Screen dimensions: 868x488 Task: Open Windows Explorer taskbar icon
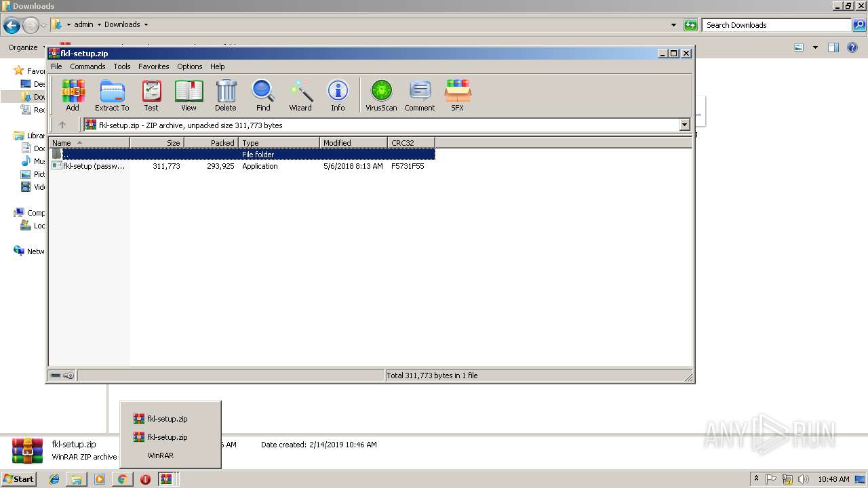tap(77, 479)
